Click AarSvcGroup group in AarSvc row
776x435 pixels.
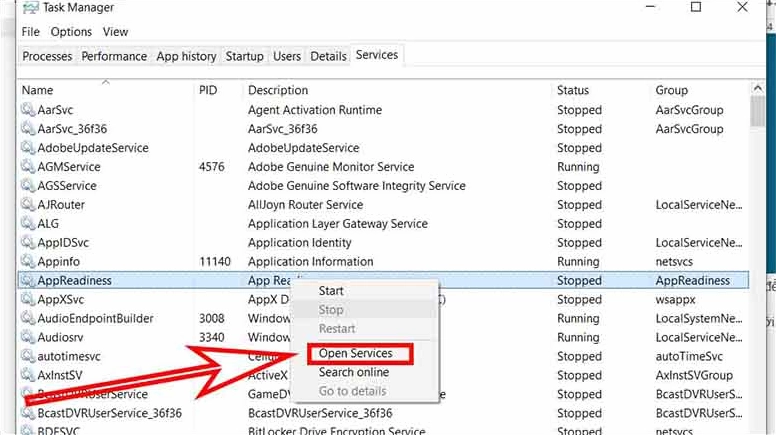pyautogui.click(x=689, y=110)
